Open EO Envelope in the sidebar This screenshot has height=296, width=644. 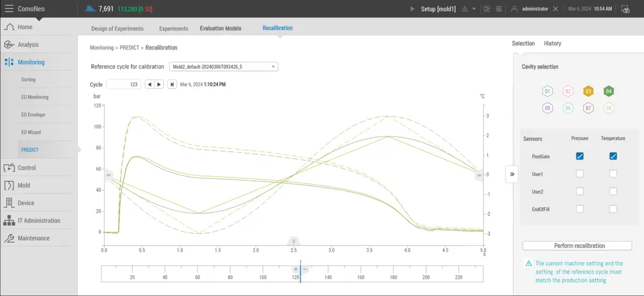33,114
